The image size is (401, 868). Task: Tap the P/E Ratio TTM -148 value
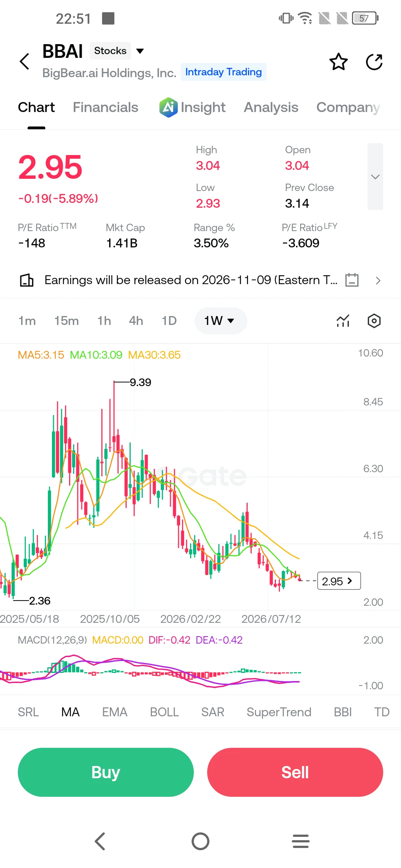click(32, 243)
